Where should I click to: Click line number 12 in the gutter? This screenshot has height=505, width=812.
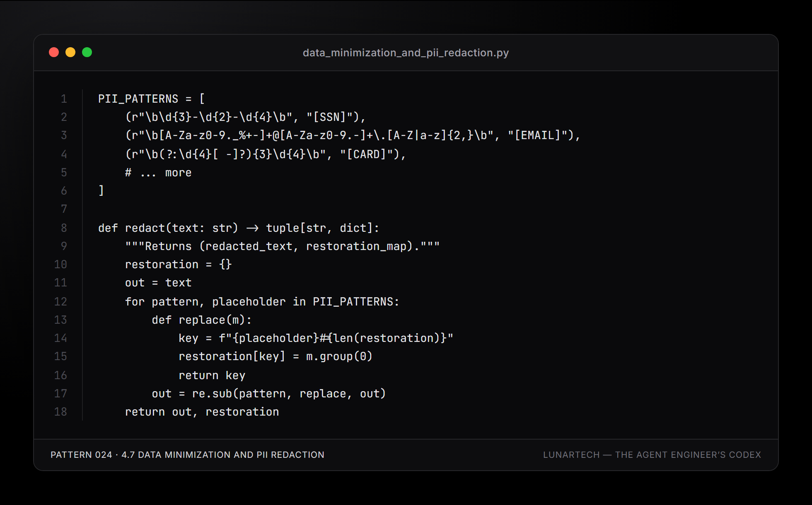click(x=60, y=302)
